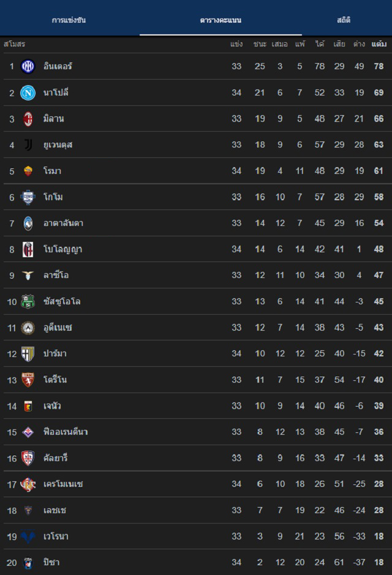Click the Juventus logo icon
392x575 pixels.
tap(28, 145)
